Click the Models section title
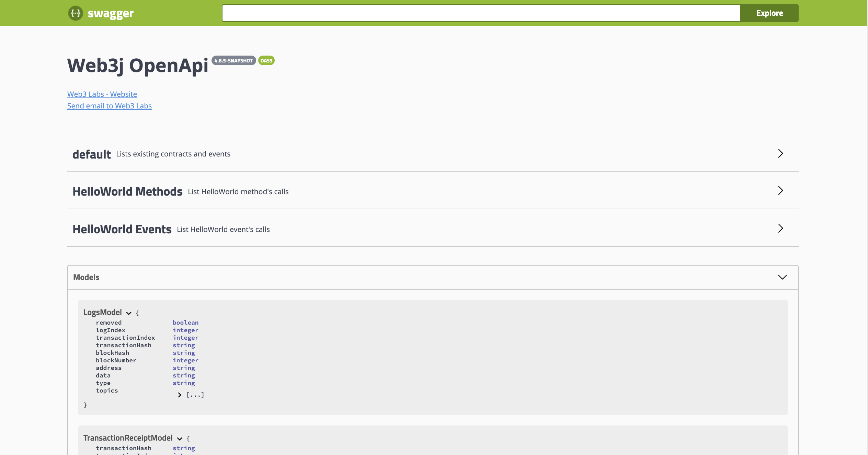868x455 pixels. click(x=86, y=277)
